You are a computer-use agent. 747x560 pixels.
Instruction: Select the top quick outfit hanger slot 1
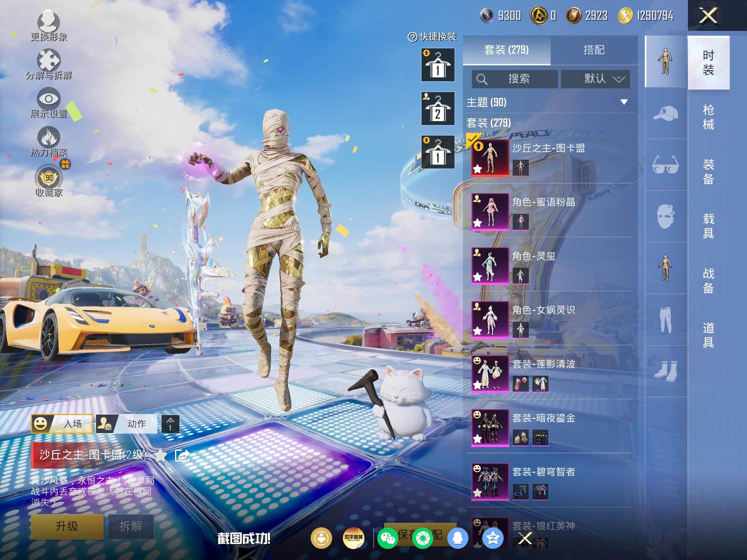[438, 65]
